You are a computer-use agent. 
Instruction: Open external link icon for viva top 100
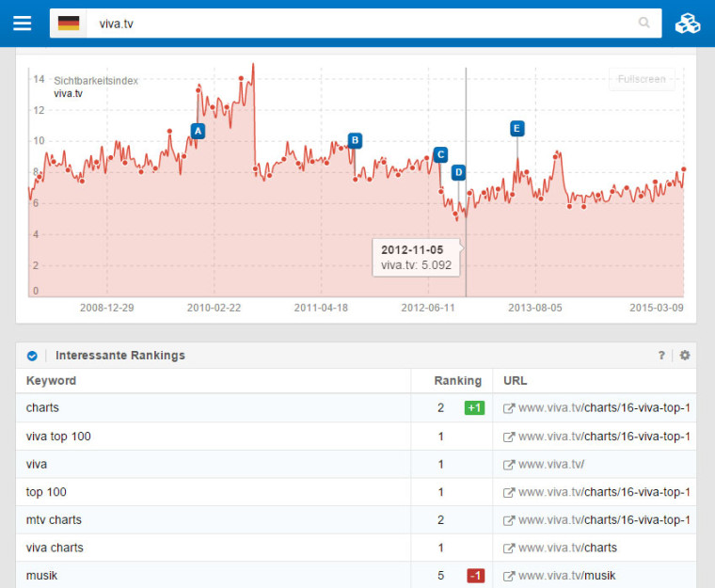pos(508,437)
